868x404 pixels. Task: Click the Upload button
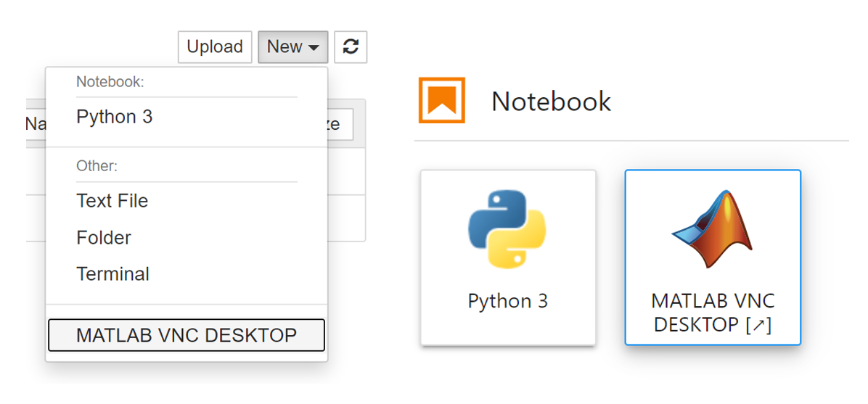(215, 47)
